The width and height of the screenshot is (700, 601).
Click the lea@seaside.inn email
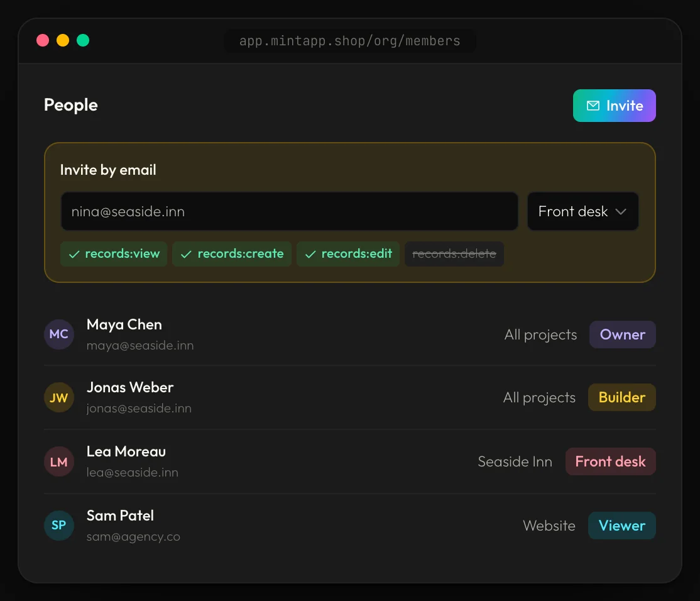[x=132, y=472]
